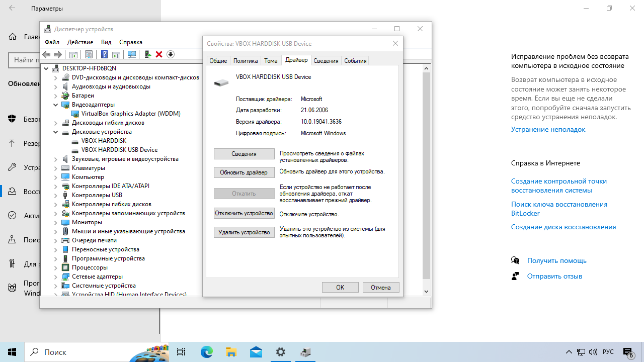Click the Scan for hardware changes toolbar icon
The height and width of the screenshot is (362, 644).
(x=132, y=54)
